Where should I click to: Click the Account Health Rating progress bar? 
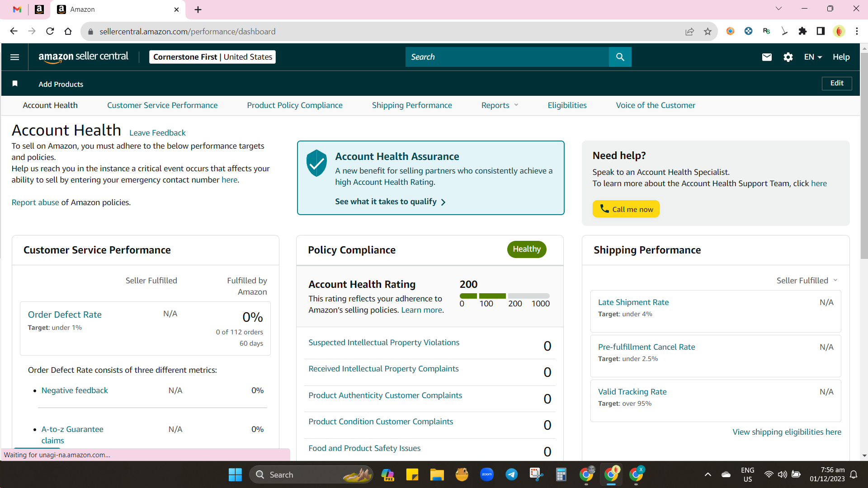click(505, 296)
